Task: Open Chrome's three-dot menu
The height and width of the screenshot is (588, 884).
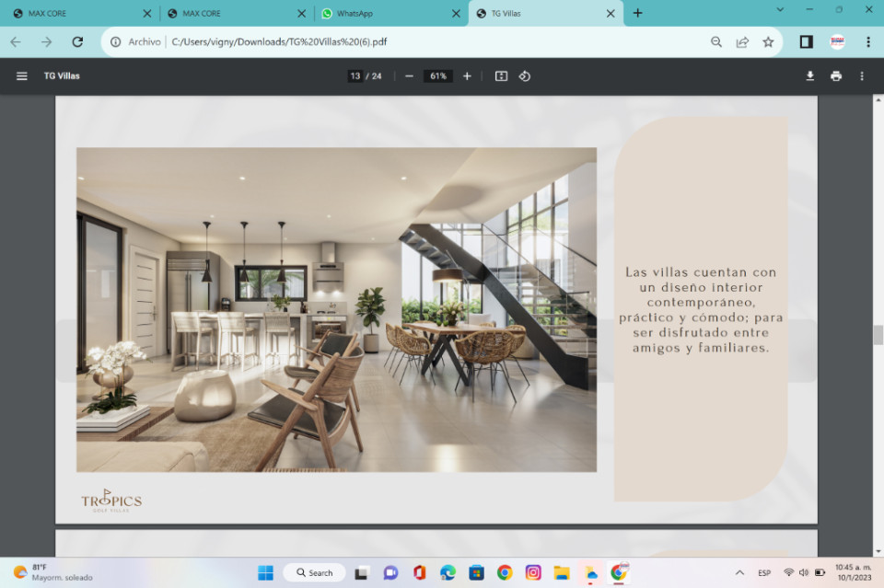Action: (x=868, y=41)
